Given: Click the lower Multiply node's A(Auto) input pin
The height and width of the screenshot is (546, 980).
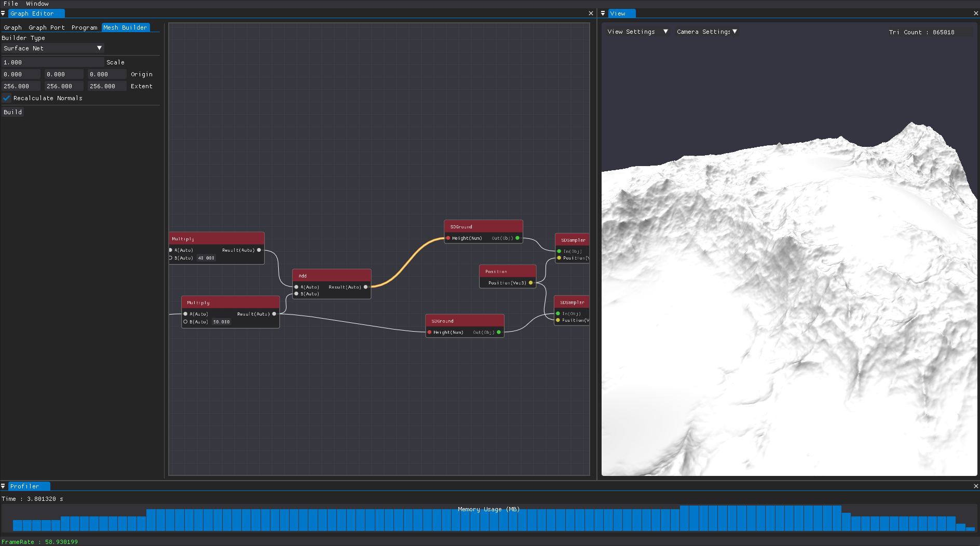Looking at the screenshot, I should click(x=185, y=314).
